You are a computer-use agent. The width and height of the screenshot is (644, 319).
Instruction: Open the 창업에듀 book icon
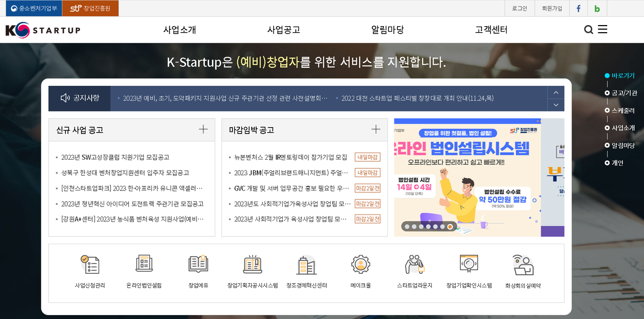198,264
